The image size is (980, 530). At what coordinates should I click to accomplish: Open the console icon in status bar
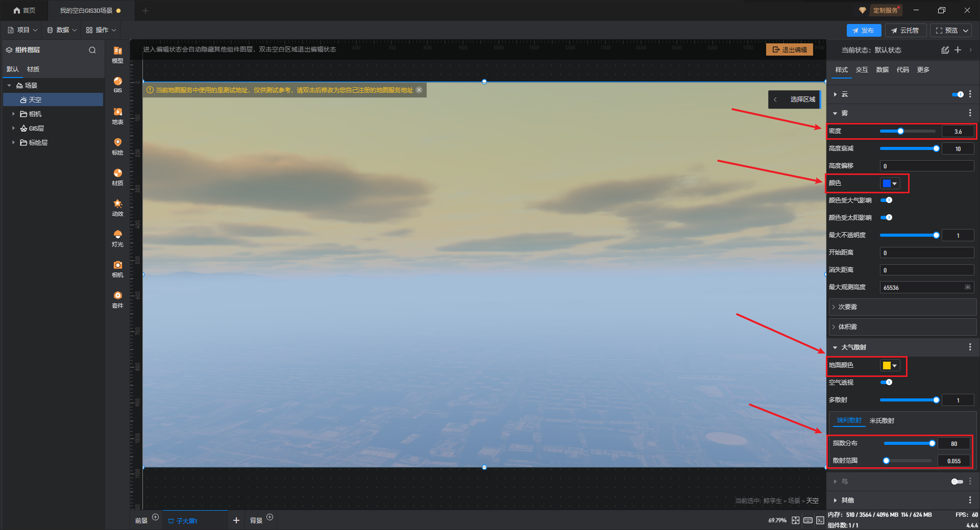coord(820,520)
